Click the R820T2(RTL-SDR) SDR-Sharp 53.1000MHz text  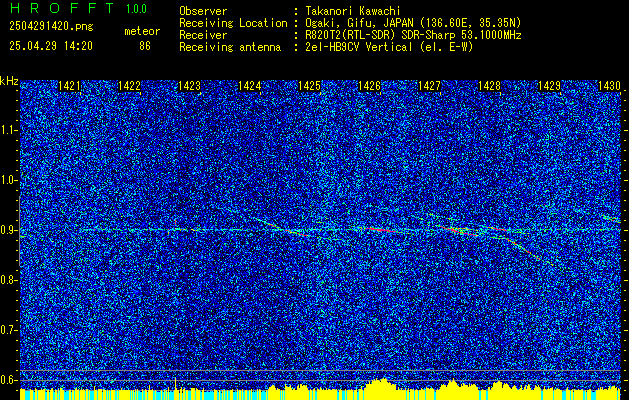(413, 35)
